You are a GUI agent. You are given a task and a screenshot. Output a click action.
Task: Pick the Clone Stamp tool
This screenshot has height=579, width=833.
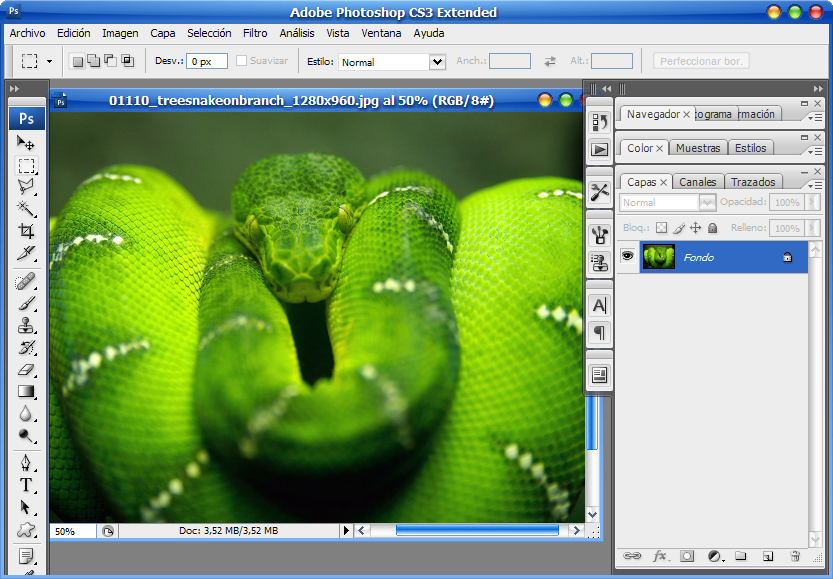(26, 325)
